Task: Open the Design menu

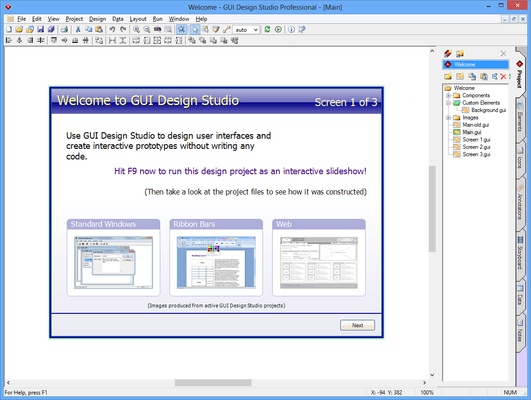Action: click(98, 19)
